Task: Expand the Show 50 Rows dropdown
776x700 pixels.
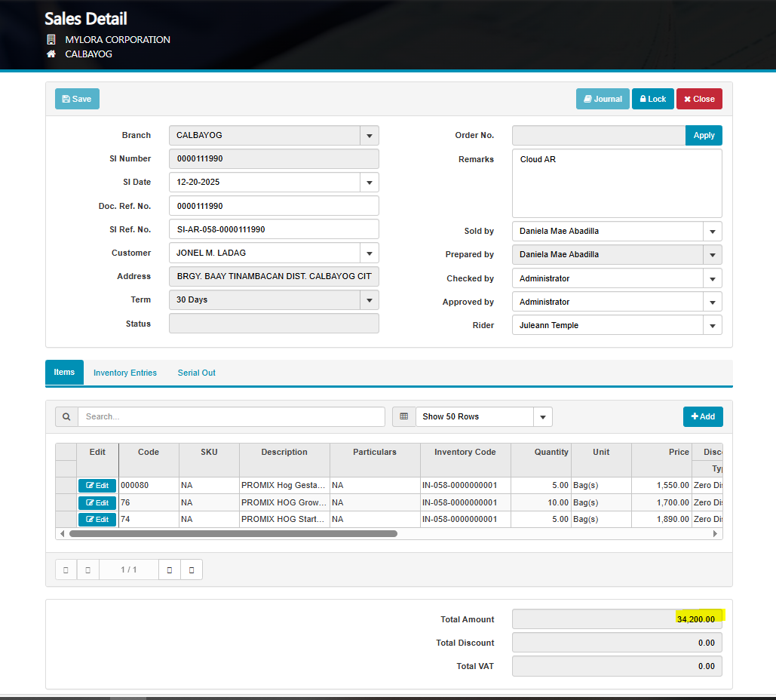Action: point(542,417)
